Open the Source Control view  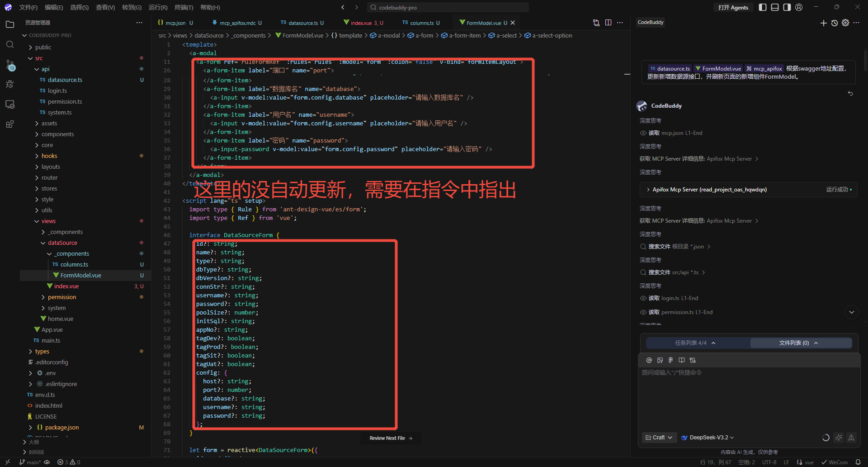coord(10,65)
